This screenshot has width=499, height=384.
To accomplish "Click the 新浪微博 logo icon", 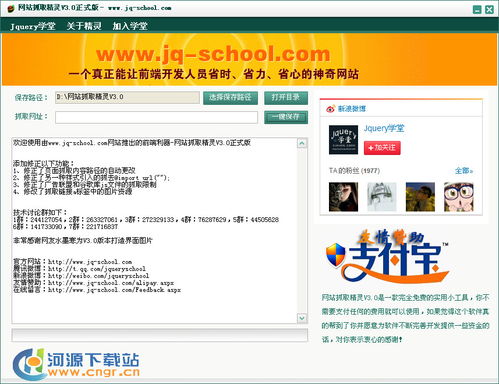I will 330,109.
